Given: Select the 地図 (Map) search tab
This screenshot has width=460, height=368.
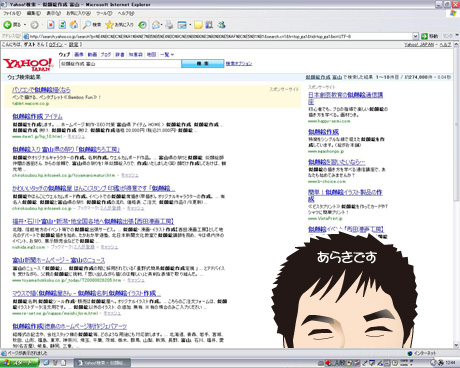Looking at the screenshot, I should click(151, 54).
